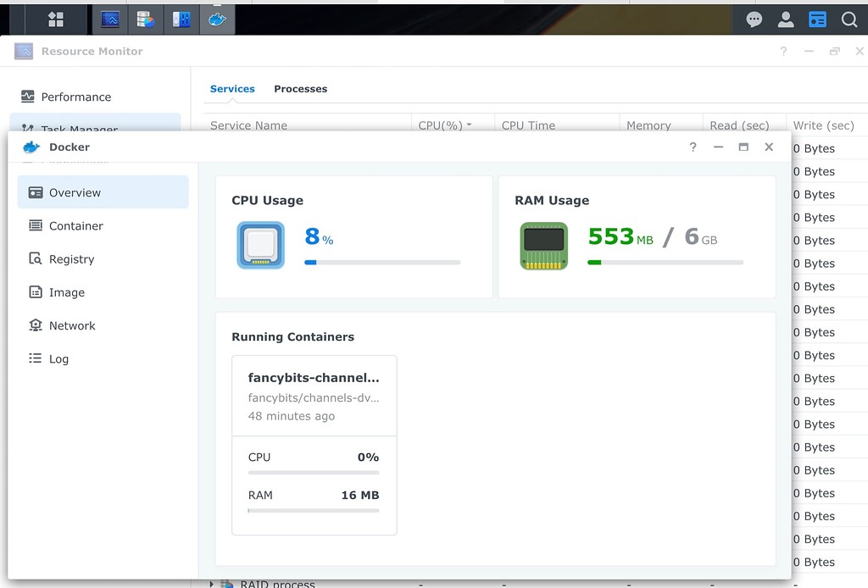868x588 pixels.
Task: Select Network in the Docker sidebar
Action: [71, 325]
